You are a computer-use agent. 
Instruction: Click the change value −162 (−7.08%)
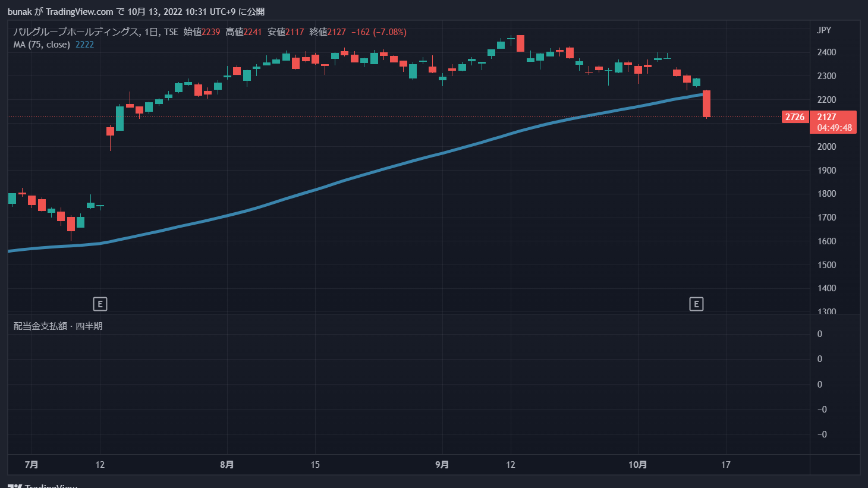379,32
